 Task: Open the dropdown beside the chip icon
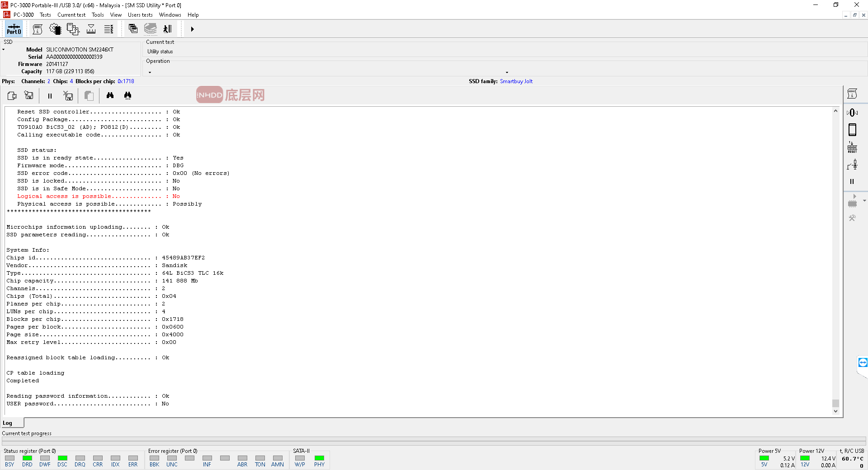(x=864, y=201)
